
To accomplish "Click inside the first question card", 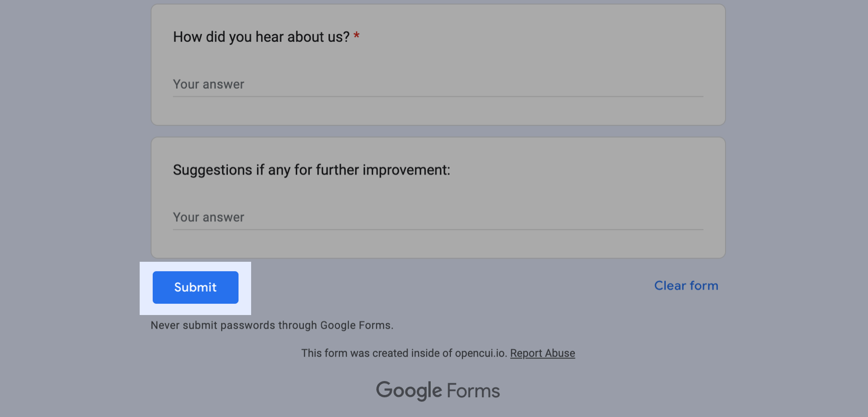I will (x=437, y=64).
